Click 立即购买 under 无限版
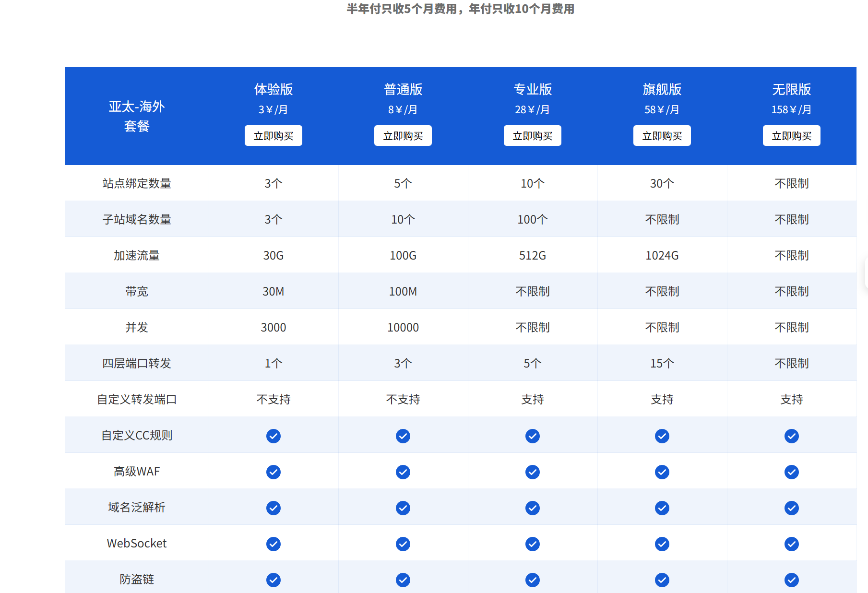The height and width of the screenshot is (593, 868). [792, 135]
